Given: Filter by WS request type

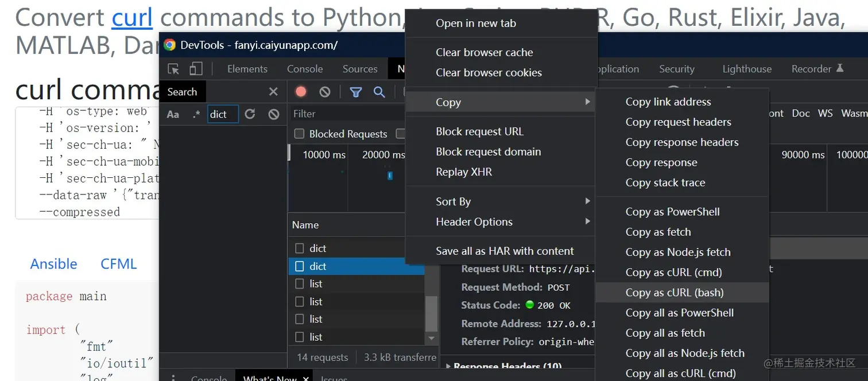Looking at the screenshot, I should [x=826, y=113].
